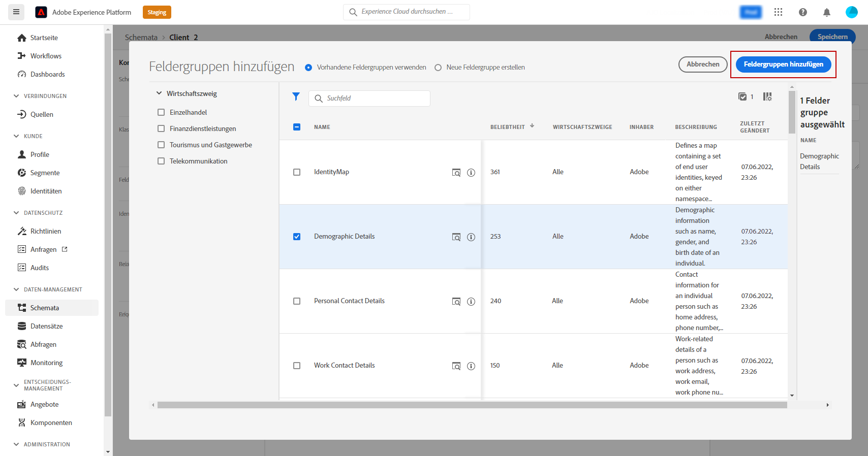Go to Segmente in the sidebar

pos(45,173)
